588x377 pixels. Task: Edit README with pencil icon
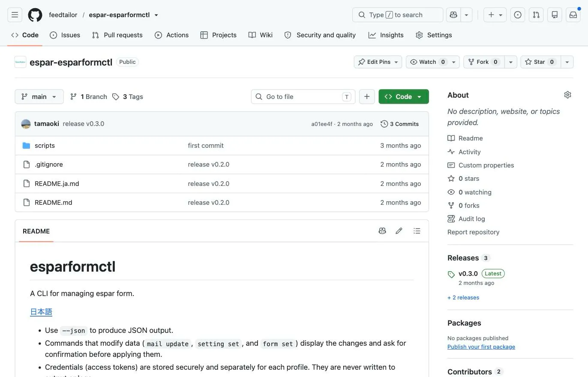click(399, 231)
